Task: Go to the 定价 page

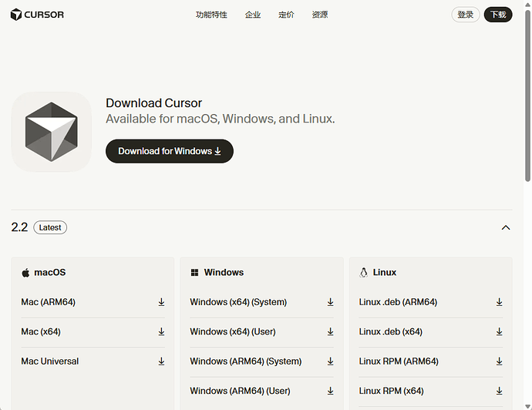Action: point(286,15)
